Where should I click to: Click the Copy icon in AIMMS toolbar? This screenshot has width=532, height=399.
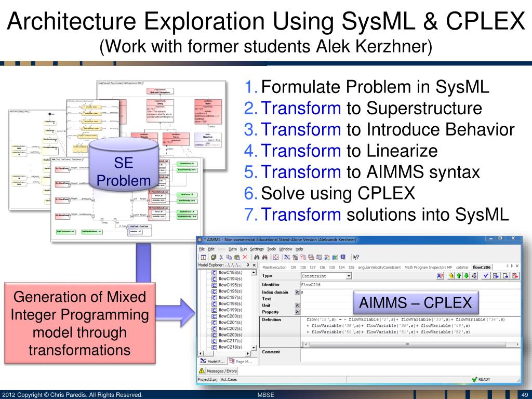pos(229,257)
